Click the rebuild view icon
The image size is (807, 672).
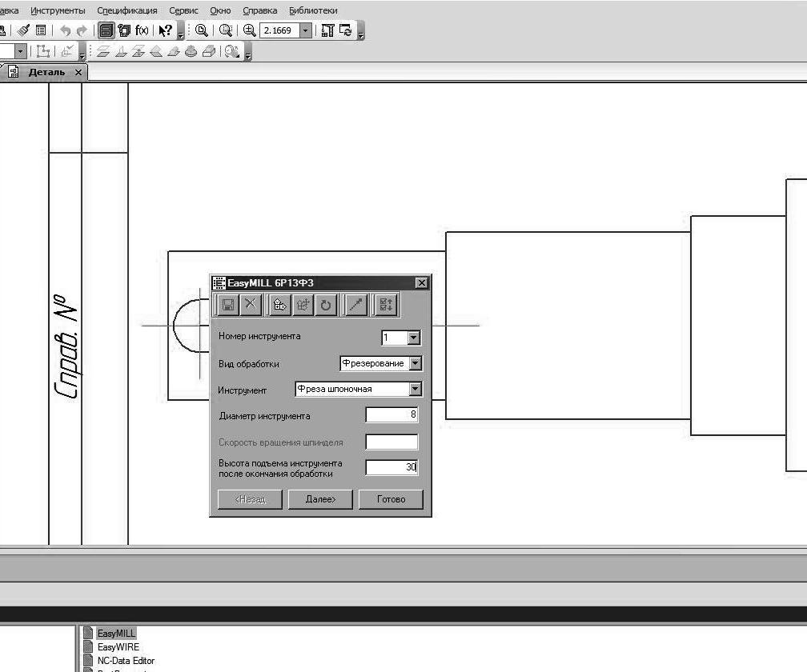(x=328, y=30)
